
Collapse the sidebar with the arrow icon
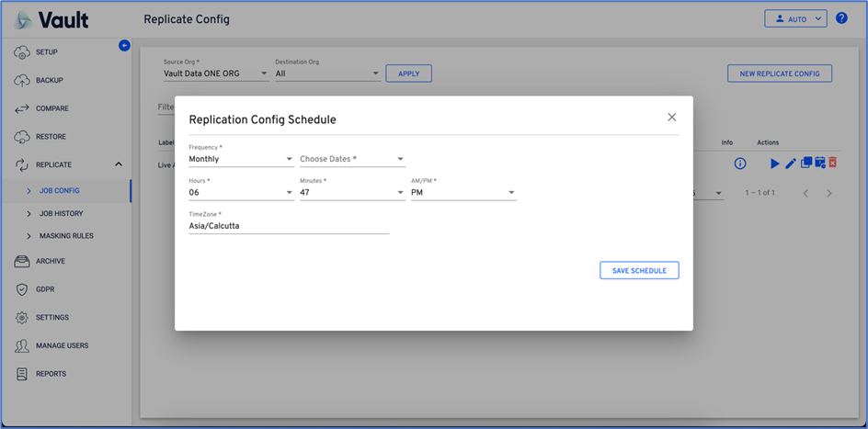click(125, 45)
